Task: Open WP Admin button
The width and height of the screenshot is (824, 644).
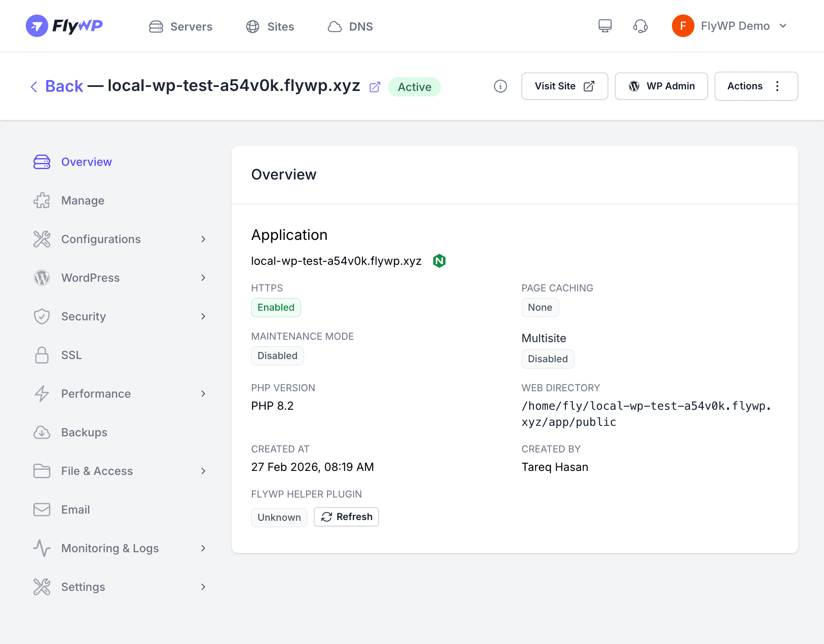Action: (661, 86)
